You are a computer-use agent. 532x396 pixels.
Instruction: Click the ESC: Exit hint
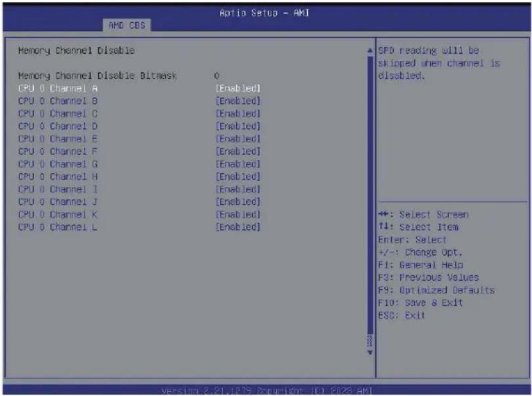(x=402, y=315)
